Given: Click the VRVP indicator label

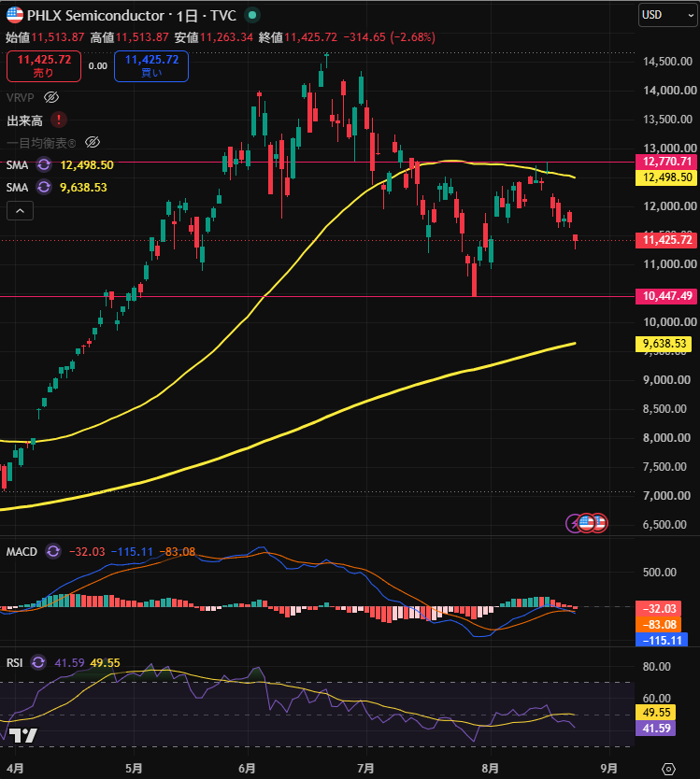Looking at the screenshot, I should point(21,97).
